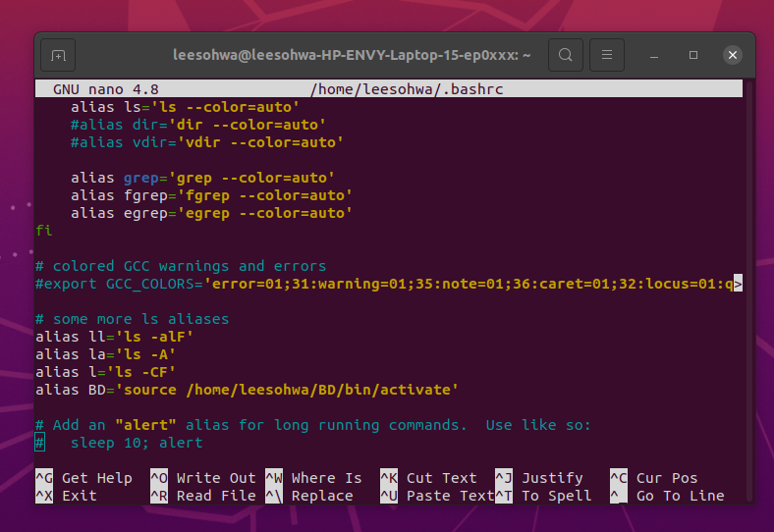Viewport: 774px width, 532px height.
Task: Click the ^\ Replace shortcut
Action: 309,496
